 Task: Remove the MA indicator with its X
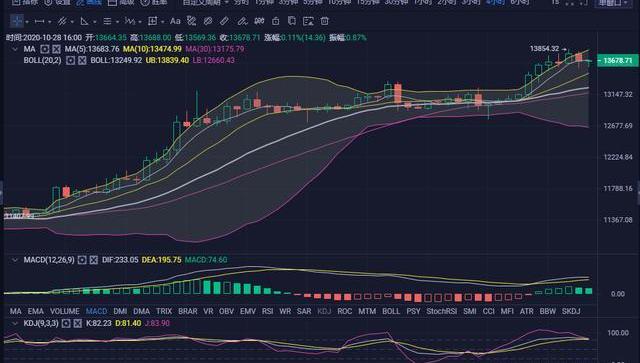56,49
